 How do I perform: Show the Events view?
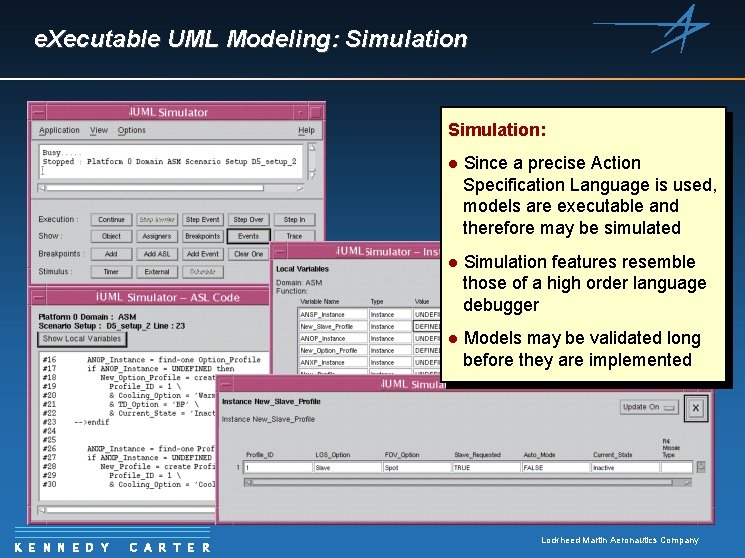point(248,236)
